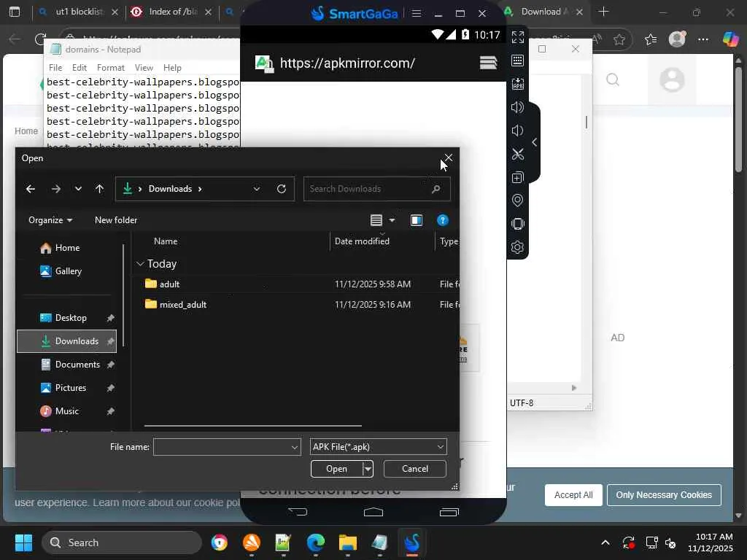This screenshot has height=560, width=747.
Task: Click SmartGaGa volume down icon
Action: (517, 131)
